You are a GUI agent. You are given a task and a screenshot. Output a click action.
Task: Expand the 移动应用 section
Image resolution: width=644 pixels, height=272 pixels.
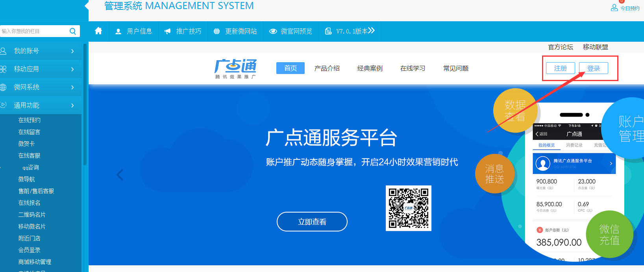(x=41, y=69)
